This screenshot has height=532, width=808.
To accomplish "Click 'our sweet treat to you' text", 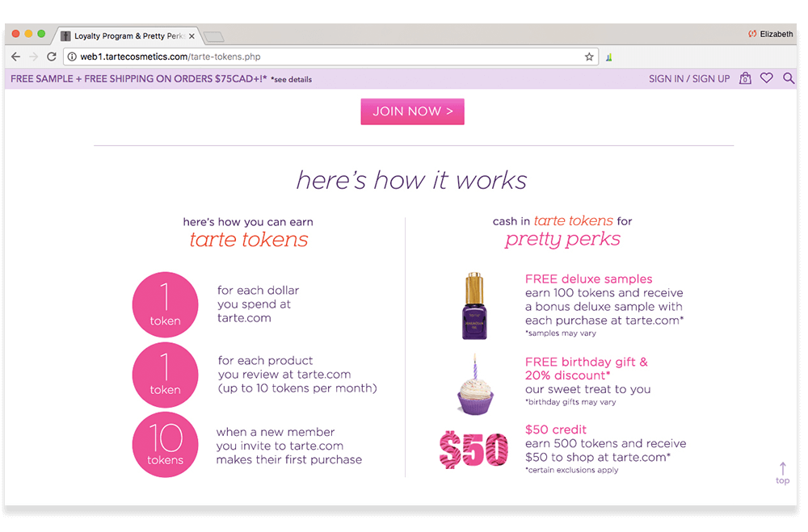I will [x=588, y=389].
